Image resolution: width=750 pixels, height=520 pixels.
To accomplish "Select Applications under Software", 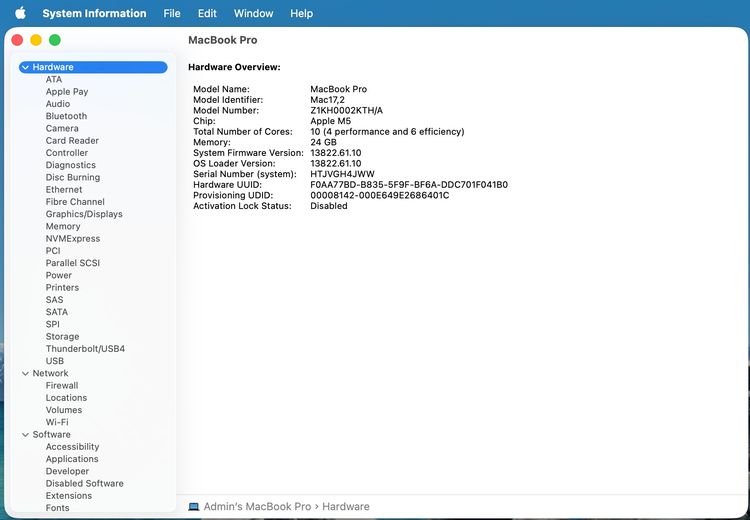I will (72, 459).
